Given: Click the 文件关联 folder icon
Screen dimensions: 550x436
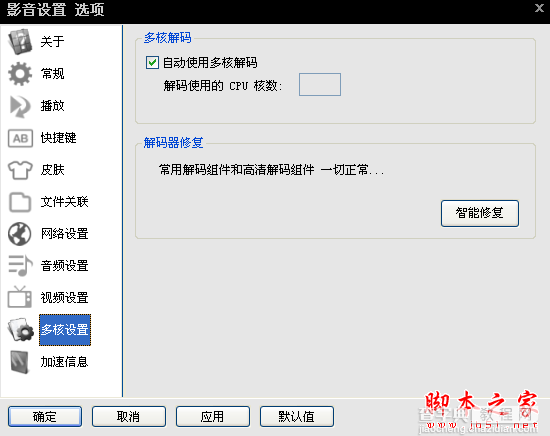Looking at the screenshot, I should [x=20, y=202].
